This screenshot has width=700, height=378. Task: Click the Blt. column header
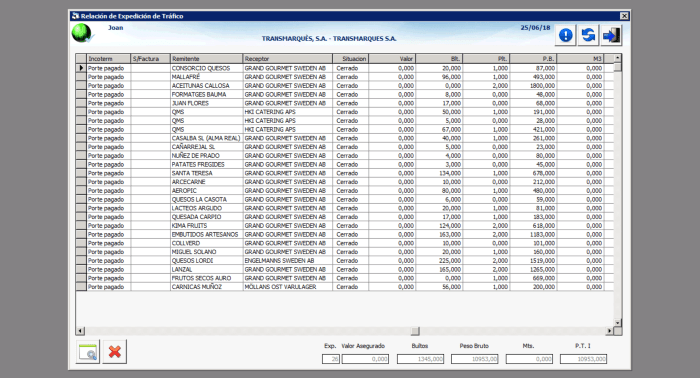(439, 59)
